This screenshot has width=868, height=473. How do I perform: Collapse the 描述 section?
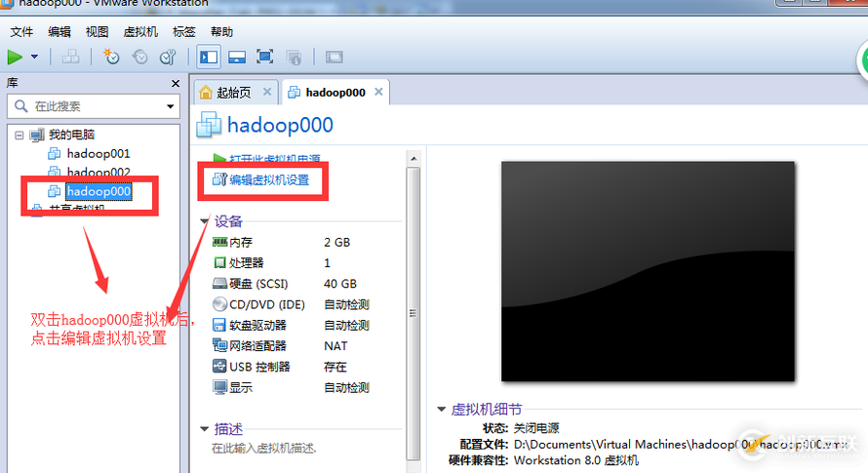[x=204, y=429]
